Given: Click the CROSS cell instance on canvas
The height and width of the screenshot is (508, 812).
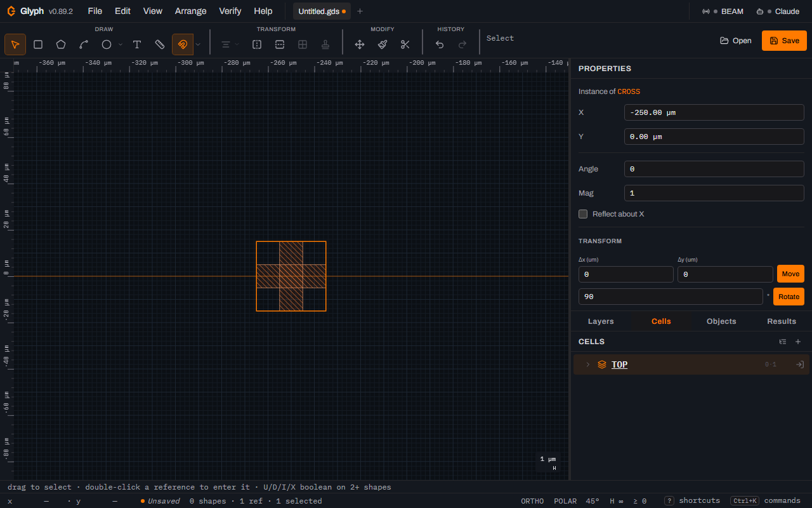Looking at the screenshot, I should tap(291, 276).
